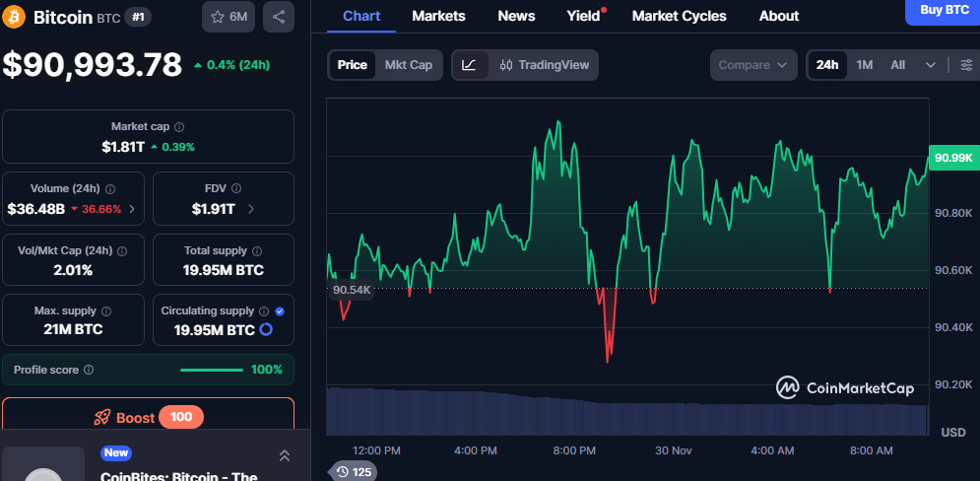Toggle chart to Price view

[352, 65]
